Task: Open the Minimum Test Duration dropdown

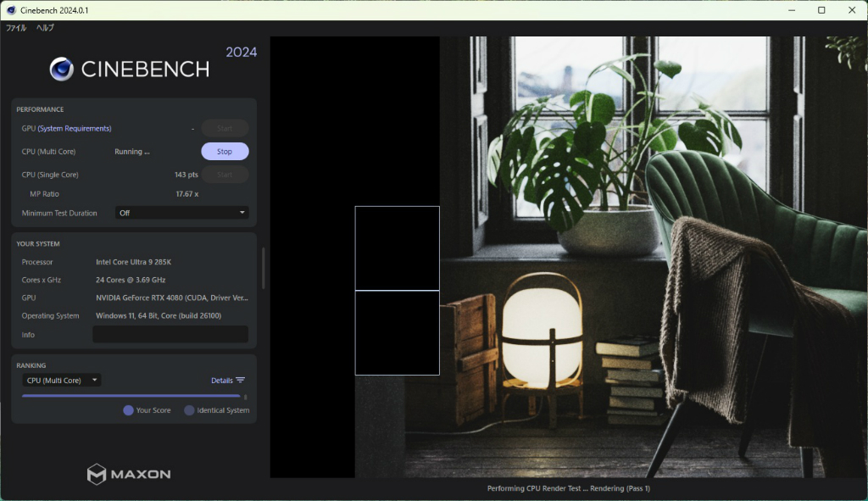Action: [181, 213]
